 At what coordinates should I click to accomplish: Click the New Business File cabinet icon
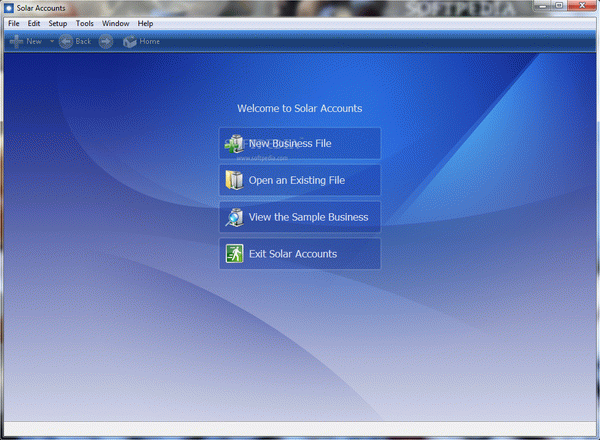pyautogui.click(x=234, y=144)
